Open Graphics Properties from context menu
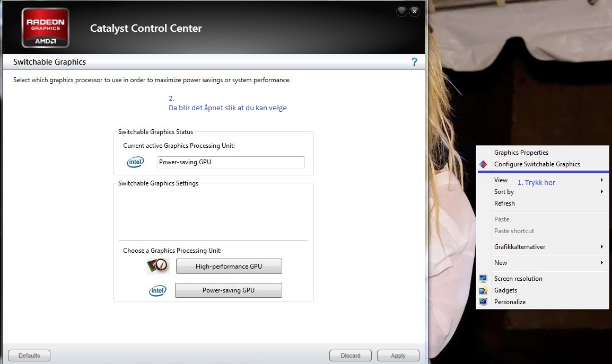This screenshot has height=364, width=612. [x=542, y=153]
